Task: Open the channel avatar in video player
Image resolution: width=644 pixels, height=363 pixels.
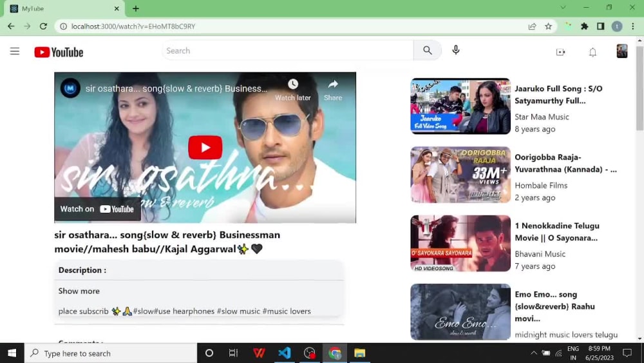Action: click(70, 88)
